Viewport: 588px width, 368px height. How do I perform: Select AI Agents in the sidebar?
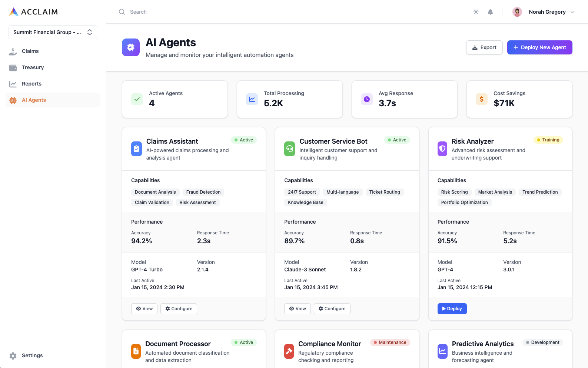click(53, 100)
